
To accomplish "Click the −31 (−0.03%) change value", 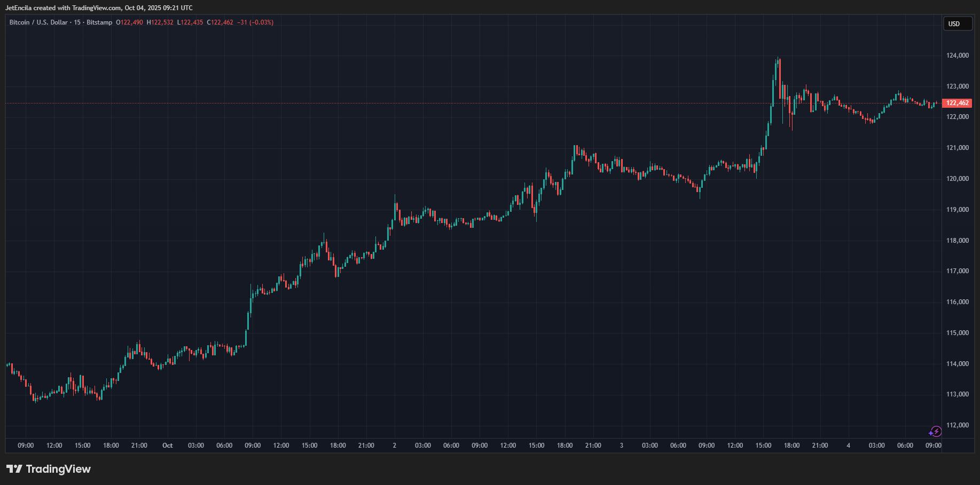I will point(255,22).
